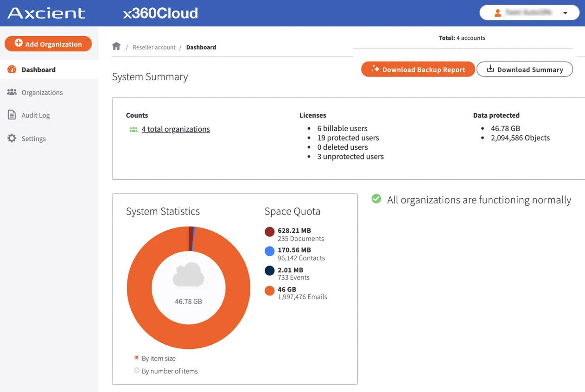Open Settings from the sidebar menu
The image size is (585, 392).
[x=33, y=138]
